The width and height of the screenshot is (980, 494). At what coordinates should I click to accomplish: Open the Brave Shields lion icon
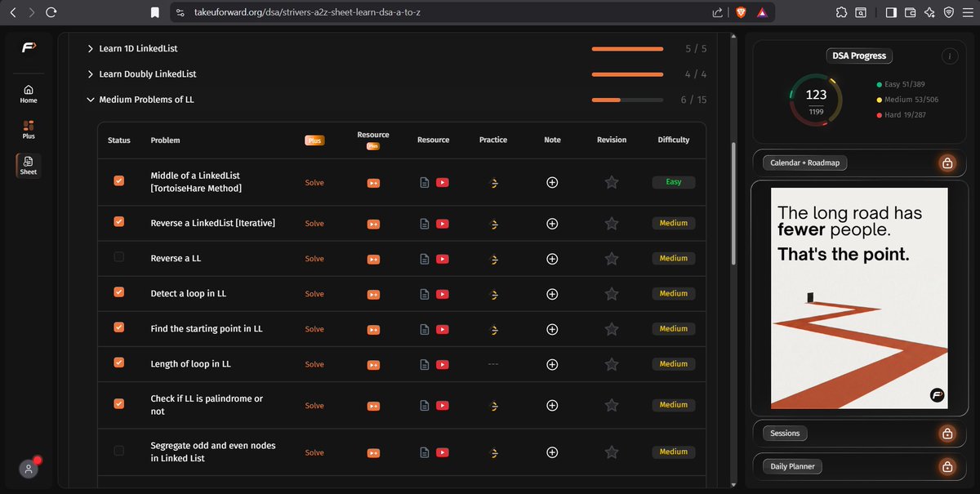click(742, 12)
